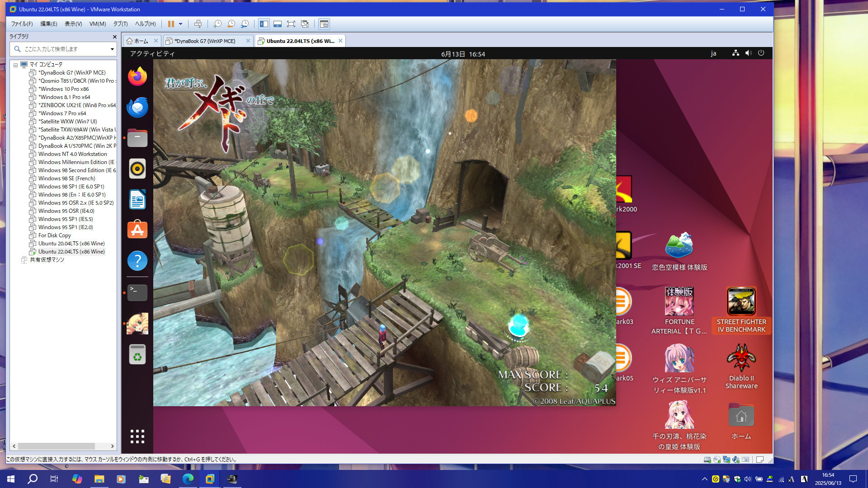Switch to the ホーム tab
The height and width of the screenshot is (488, 868).
tap(141, 41)
